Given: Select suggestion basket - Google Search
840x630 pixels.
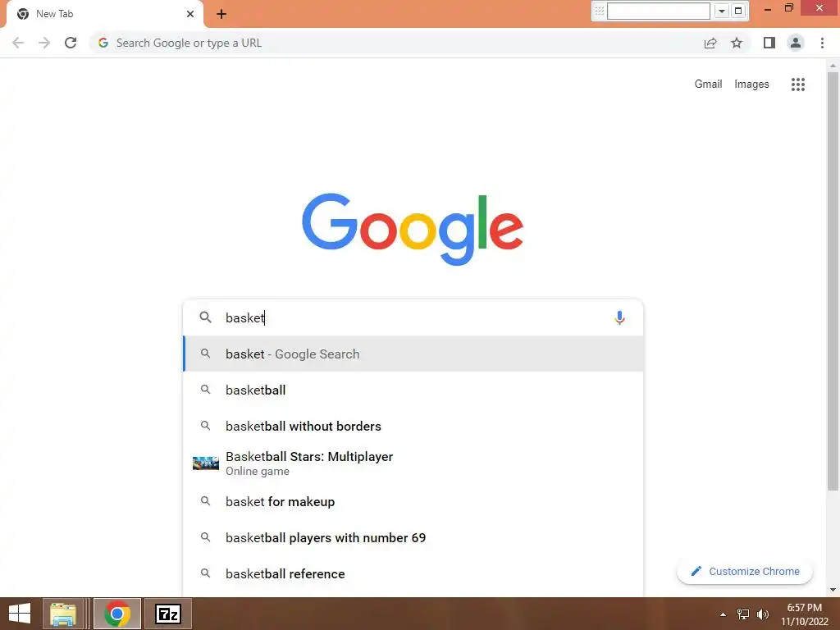Looking at the screenshot, I should tap(413, 354).
